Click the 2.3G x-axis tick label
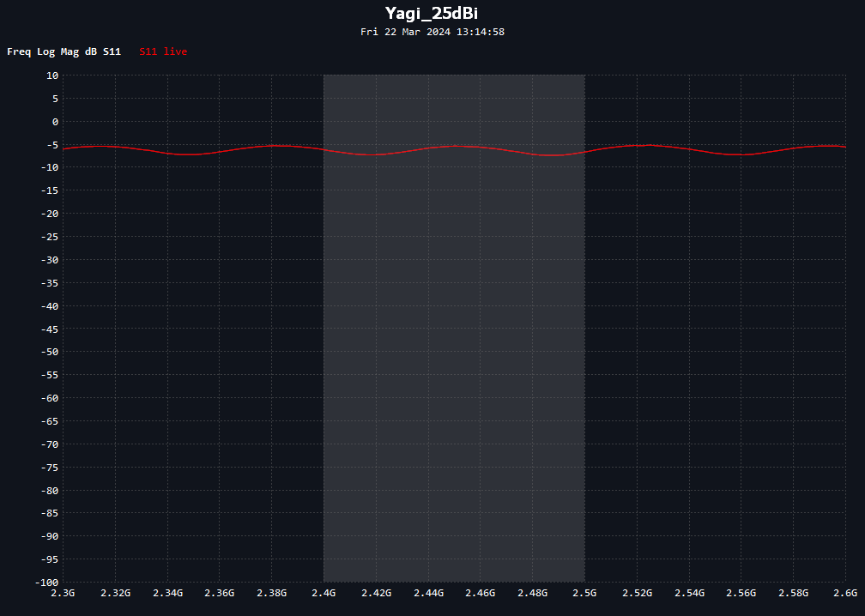This screenshot has width=865, height=616. tap(63, 593)
